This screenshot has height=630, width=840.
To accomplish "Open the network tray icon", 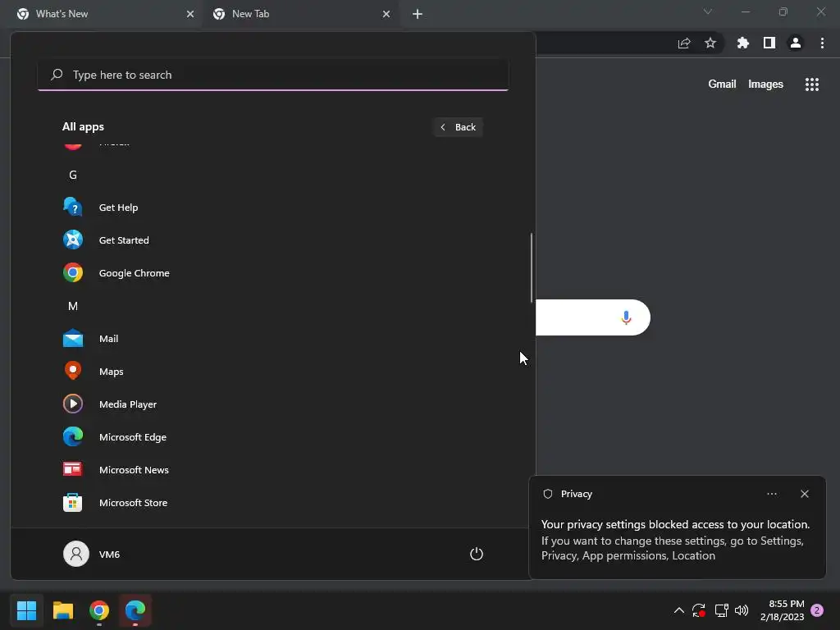I will (x=721, y=610).
